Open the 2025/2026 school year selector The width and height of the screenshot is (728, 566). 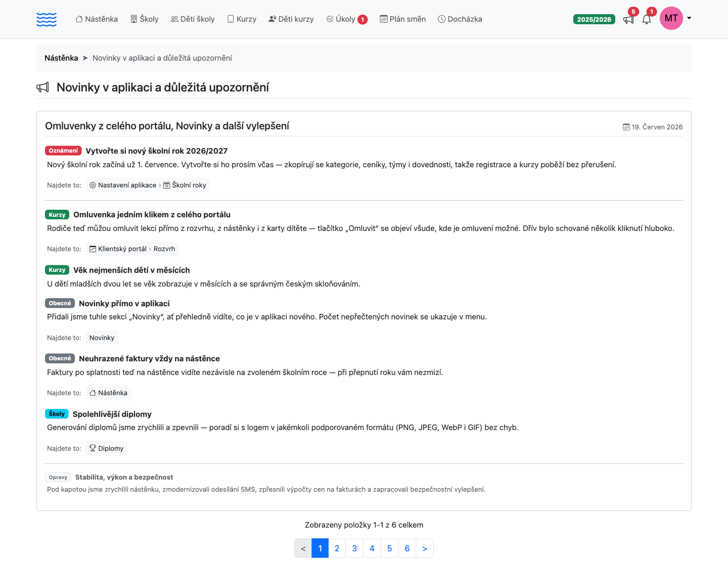(x=594, y=19)
